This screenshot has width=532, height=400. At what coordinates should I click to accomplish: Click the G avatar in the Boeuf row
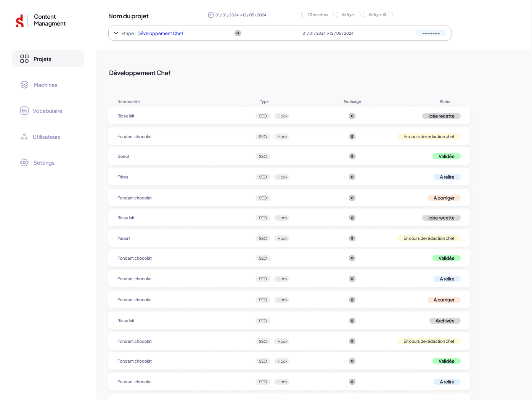[x=352, y=156]
